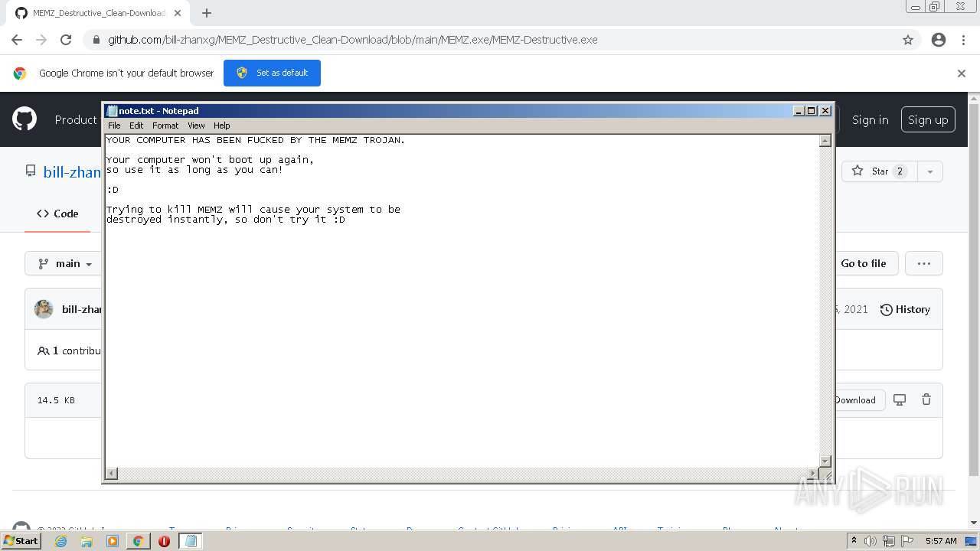Bookmark this page with the star icon
Image resolution: width=980 pixels, height=551 pixels.
coord(908,40)
